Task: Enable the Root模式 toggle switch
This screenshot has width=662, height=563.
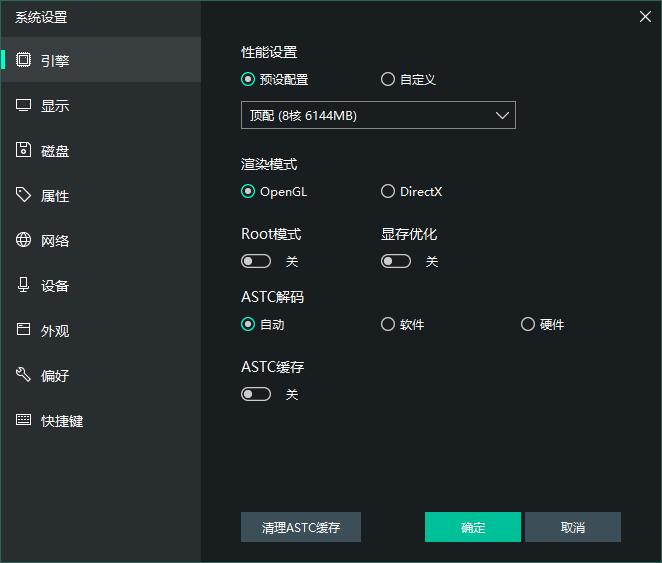Action: click(256, 261)
